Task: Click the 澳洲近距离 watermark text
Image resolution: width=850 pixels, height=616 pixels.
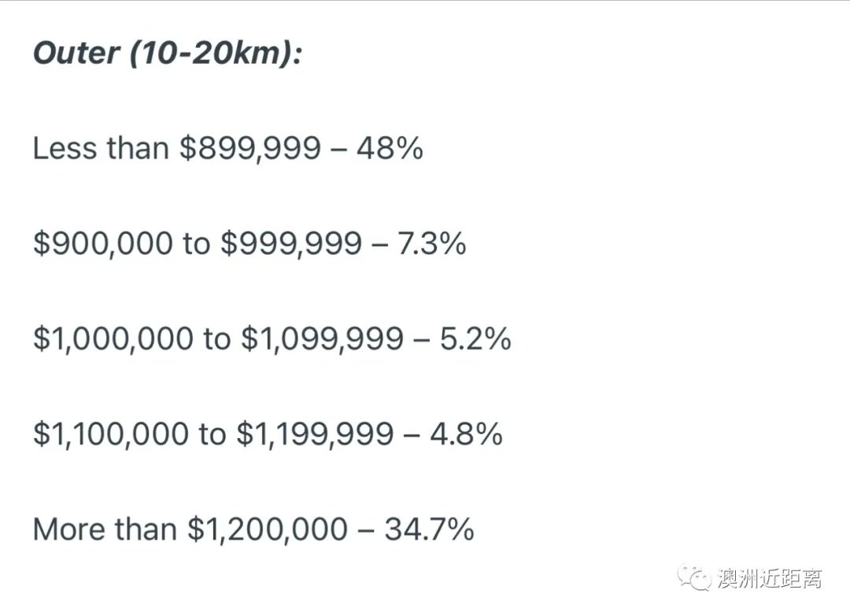Action: coord(769,578)
